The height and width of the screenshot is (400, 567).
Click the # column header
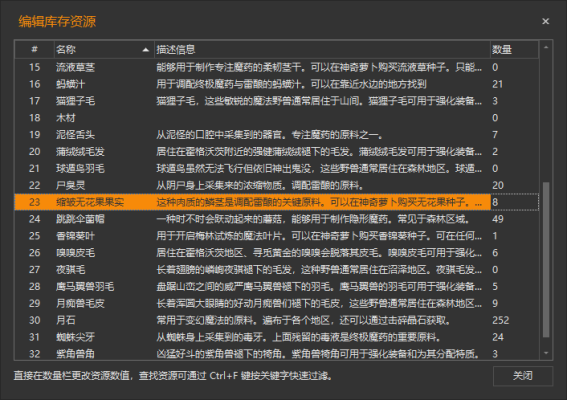(x=34, y=50)
